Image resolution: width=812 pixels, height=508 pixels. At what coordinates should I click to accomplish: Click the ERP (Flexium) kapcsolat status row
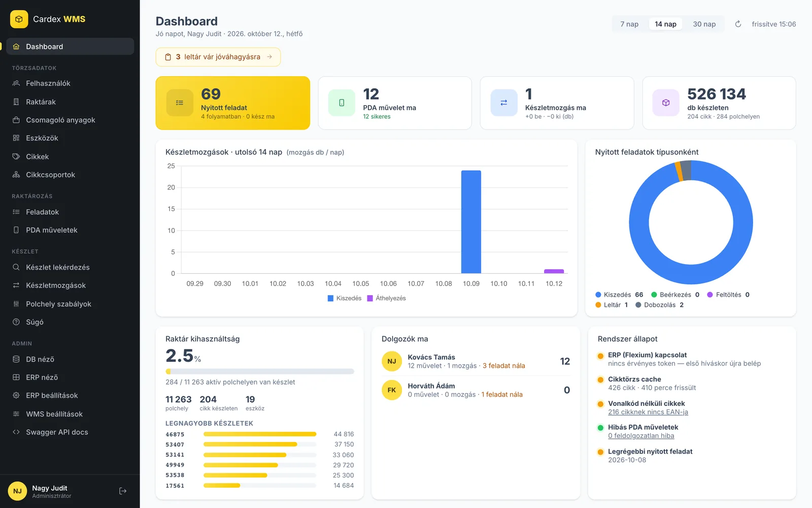(x=691, y=359)
